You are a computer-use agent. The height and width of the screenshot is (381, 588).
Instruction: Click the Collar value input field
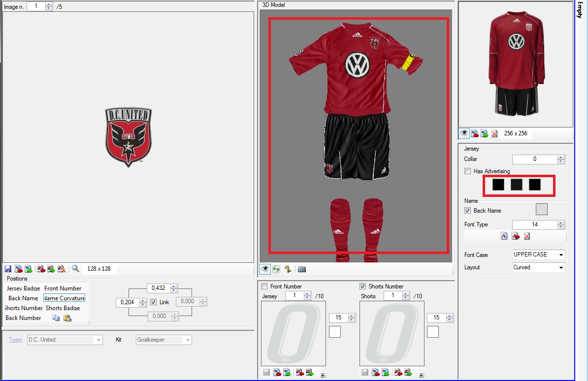tap(534, 159)
